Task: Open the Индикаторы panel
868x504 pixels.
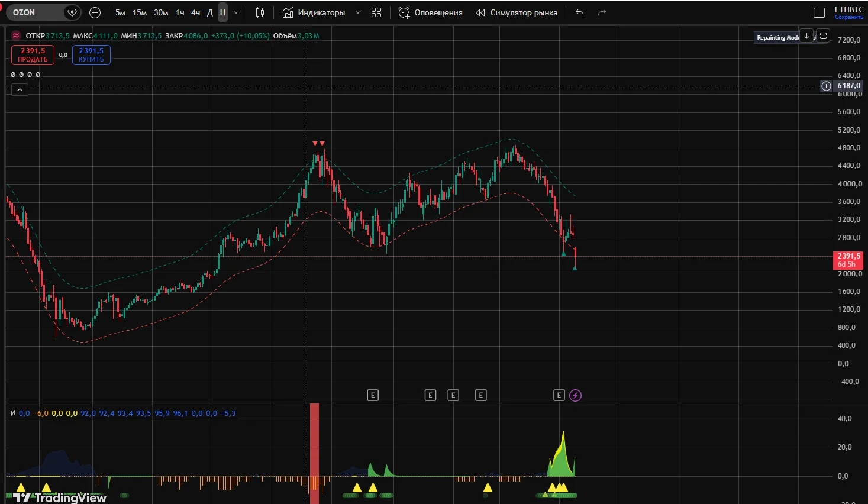Action: (314, 12)
